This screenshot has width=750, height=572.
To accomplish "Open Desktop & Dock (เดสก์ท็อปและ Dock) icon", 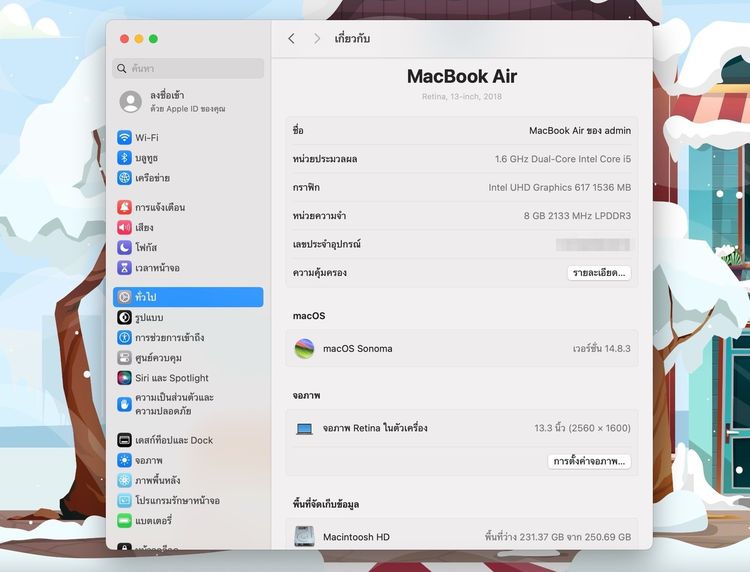I will pos(124,440).
